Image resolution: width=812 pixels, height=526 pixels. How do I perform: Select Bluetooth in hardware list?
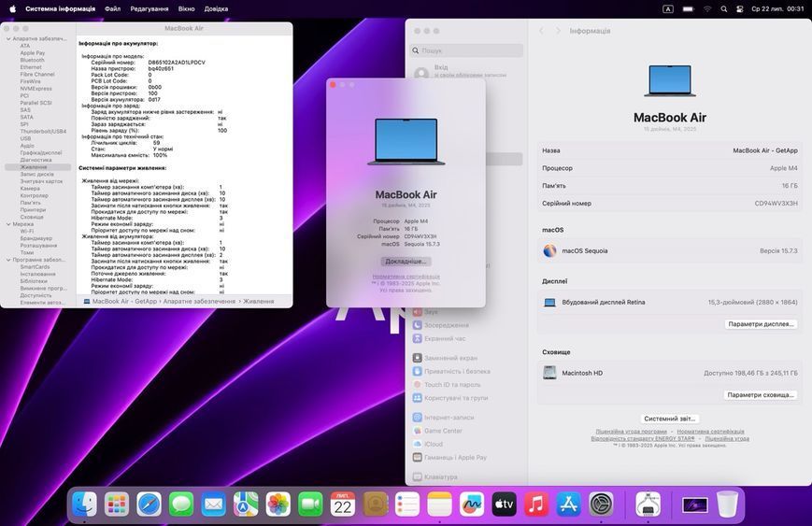[x=32, y=60]
